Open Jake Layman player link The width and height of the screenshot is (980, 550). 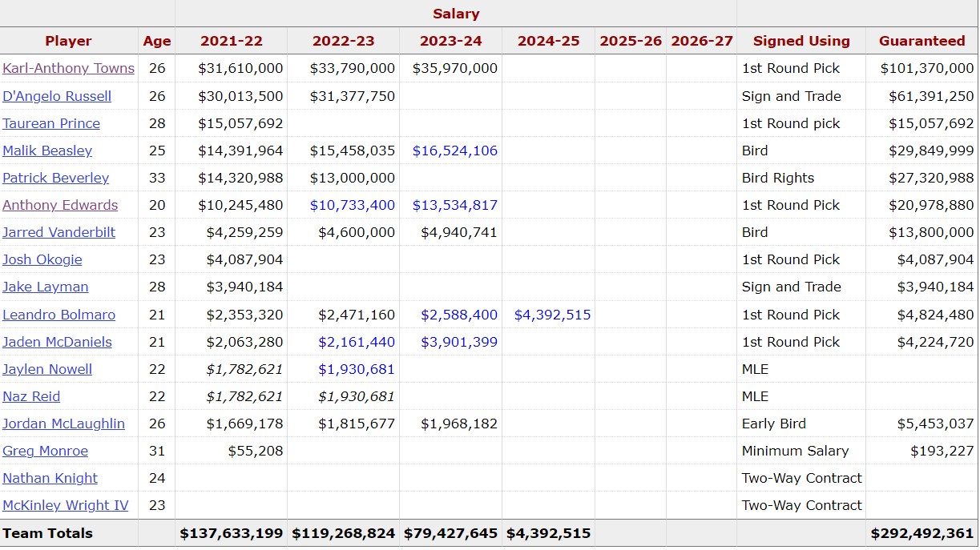(45, 287)
